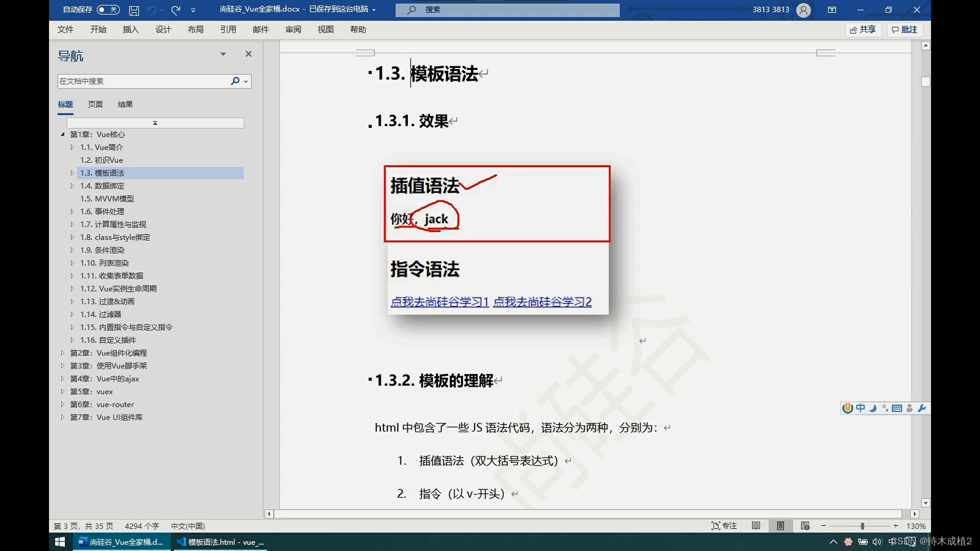Expand the 1.6. 事件处理 heading
This screenshot has width=980, height=551.
(x=72, y=211)
